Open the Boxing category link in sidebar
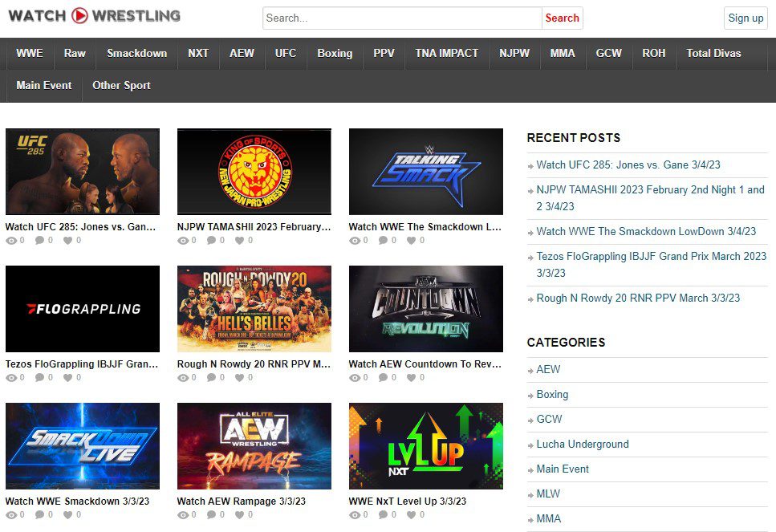Viewport: 776px width, 532px height. coord(552,395)
